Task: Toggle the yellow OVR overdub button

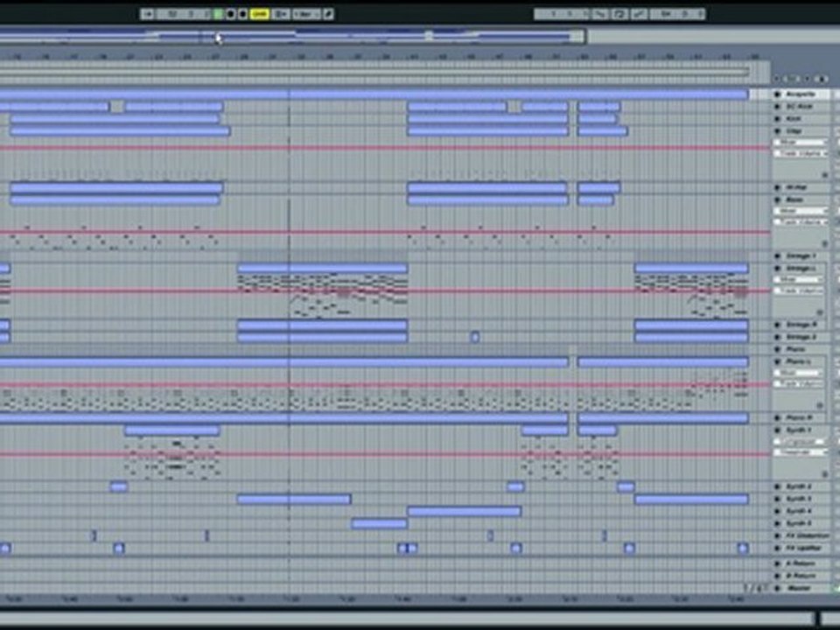Action: click(259, 14)
